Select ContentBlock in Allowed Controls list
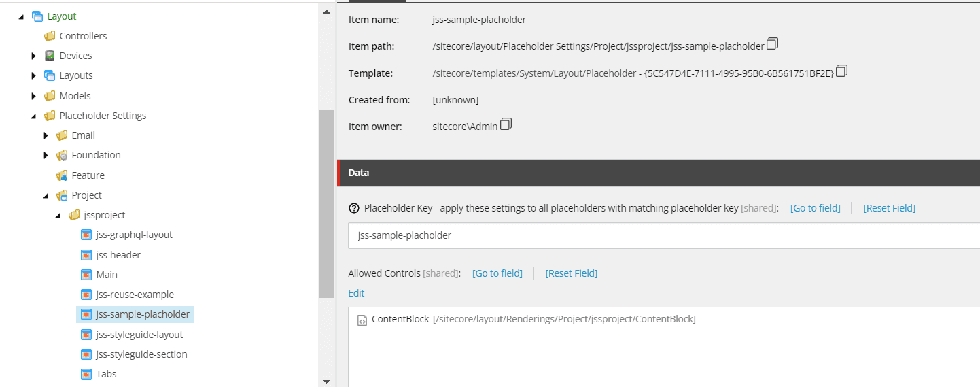The width and height of the screenshot is (980, 387). coord(533,319)
